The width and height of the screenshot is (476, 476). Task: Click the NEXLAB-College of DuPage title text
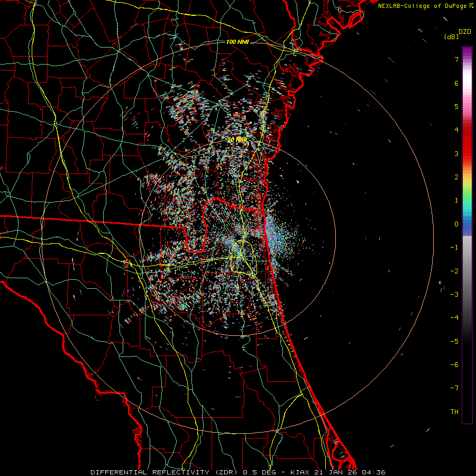[x=425, y=6]
